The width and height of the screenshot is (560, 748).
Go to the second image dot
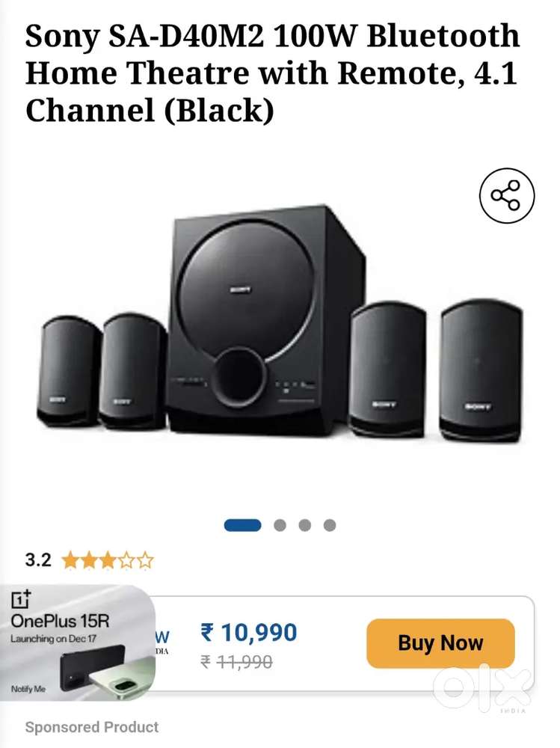(x=280, y=525)
